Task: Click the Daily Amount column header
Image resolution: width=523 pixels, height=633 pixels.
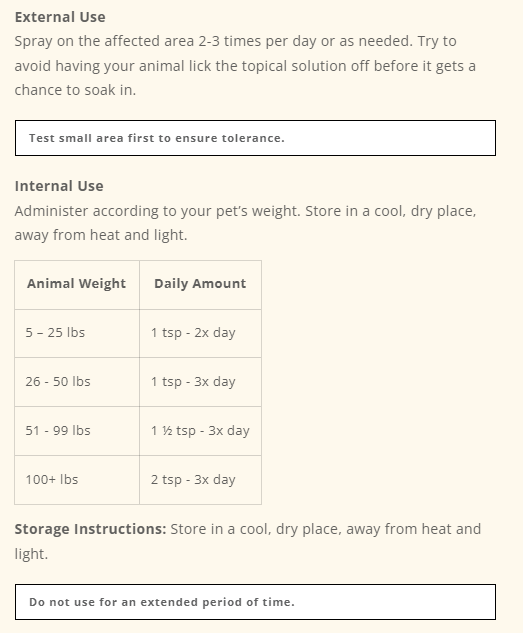Action: [200, 285]
